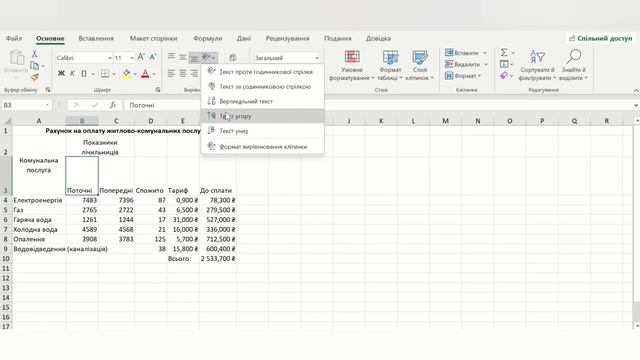Expand the copy options arrow
The image size is (640, 360).
(x=43, y=66)
